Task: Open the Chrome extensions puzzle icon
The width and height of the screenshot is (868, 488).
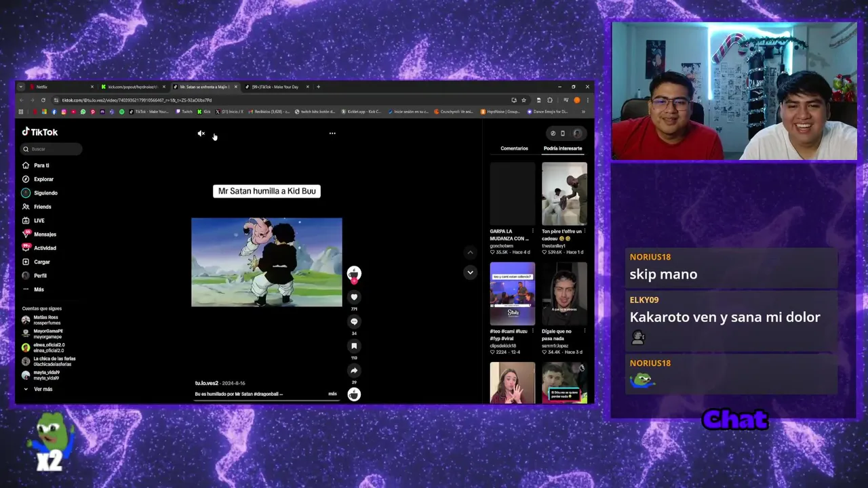Action: click(550, 100)
